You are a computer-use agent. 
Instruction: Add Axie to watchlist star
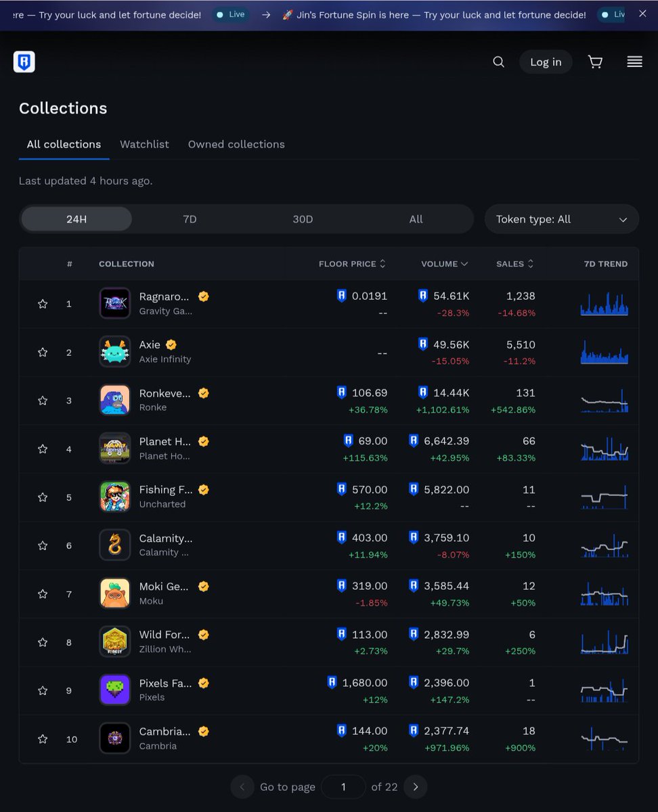pos(43,353)
